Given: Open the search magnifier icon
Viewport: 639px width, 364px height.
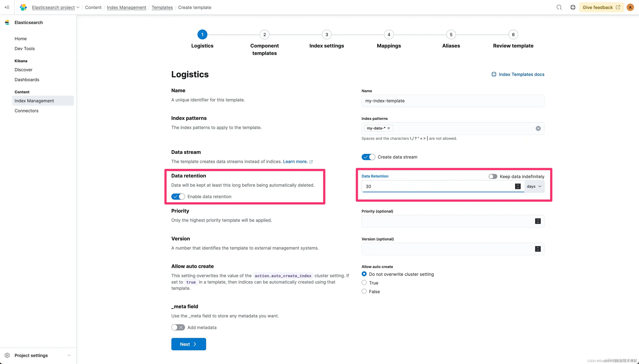Looking at the screenshot, I should click(559, 7).
